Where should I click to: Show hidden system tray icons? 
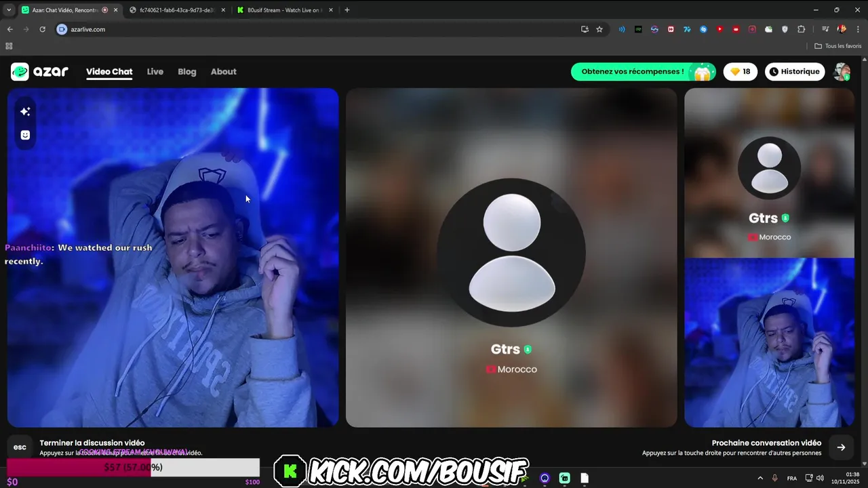tap(760, 478)
